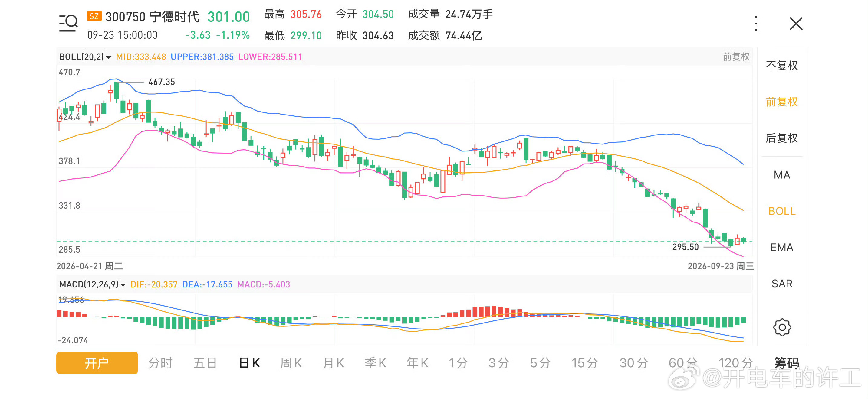Switch main indicator to BOLL
This screenshot has height=399, width=868.
click(x=782, y=211)
